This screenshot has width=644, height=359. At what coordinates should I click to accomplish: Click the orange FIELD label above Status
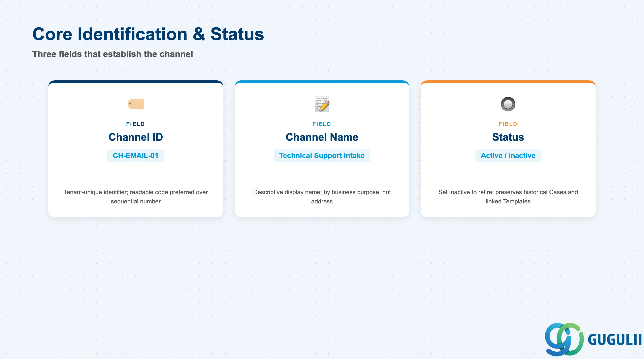pos(508,124)
